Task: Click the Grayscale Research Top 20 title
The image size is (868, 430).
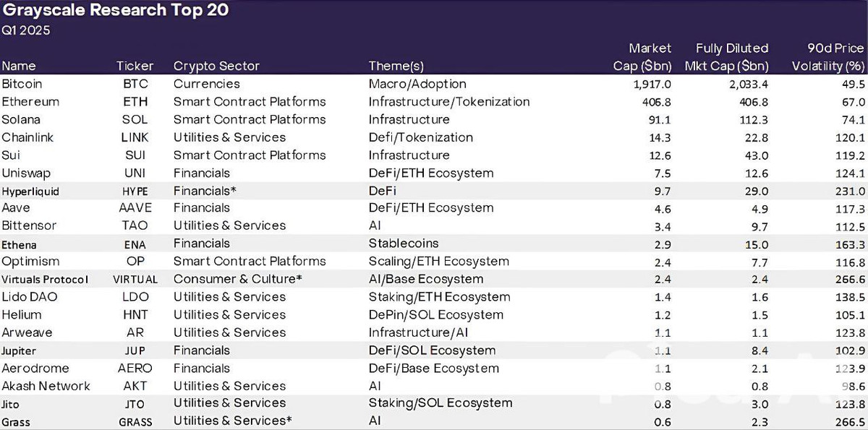Action: click(116, 11)
